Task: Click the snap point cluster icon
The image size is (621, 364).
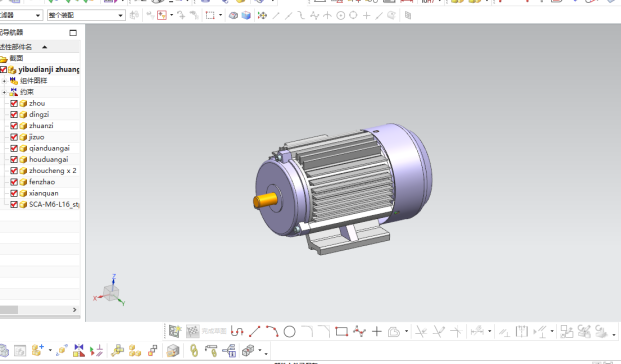Action: (x=262, y=15)
